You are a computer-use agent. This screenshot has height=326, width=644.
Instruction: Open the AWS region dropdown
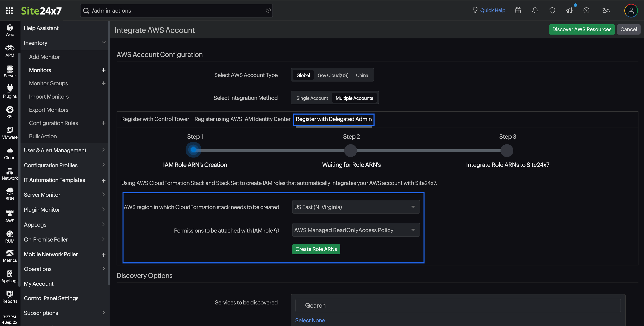356,207
